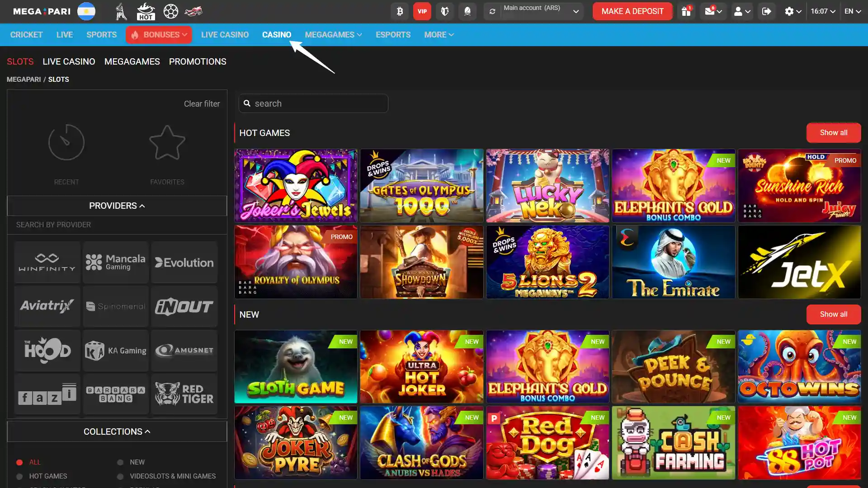This screenshot has height=488, width=868.
Task: Collapse the PROVIDERS section
Action: tap(117, 206)
